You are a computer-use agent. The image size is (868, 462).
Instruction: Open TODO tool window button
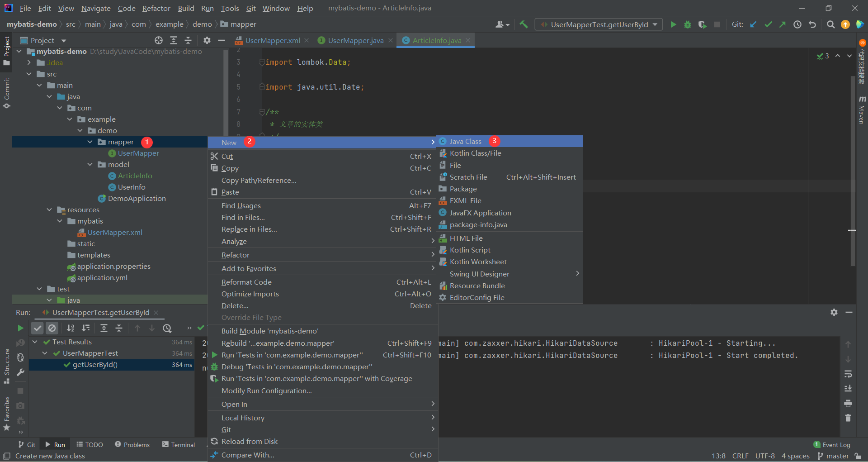[90, 445]
